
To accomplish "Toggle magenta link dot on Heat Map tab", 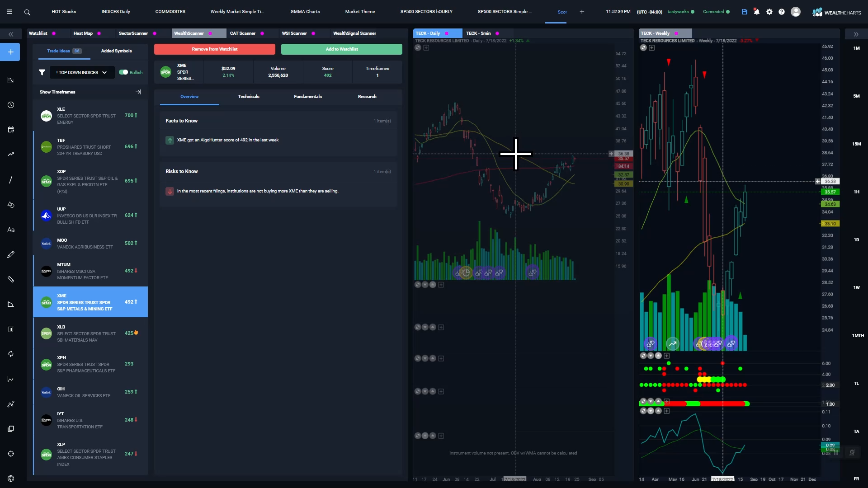I will 99,33.
